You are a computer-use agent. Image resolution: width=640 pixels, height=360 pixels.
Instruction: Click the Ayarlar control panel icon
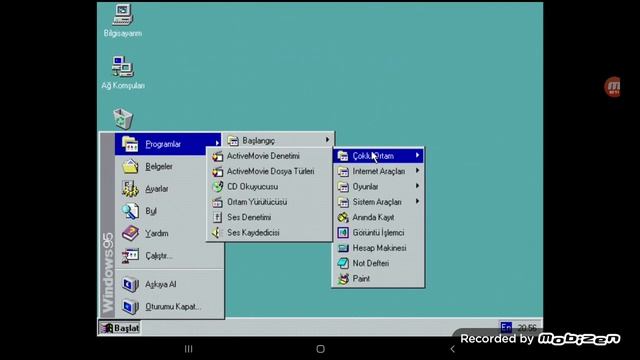point(130,189)
